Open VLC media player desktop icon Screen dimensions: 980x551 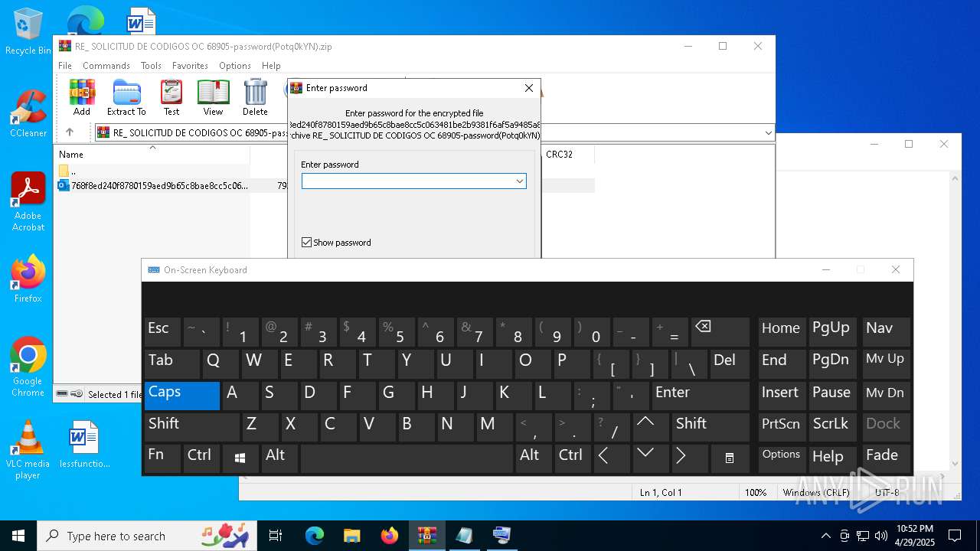pyautogui.click(x=28, y=450)
